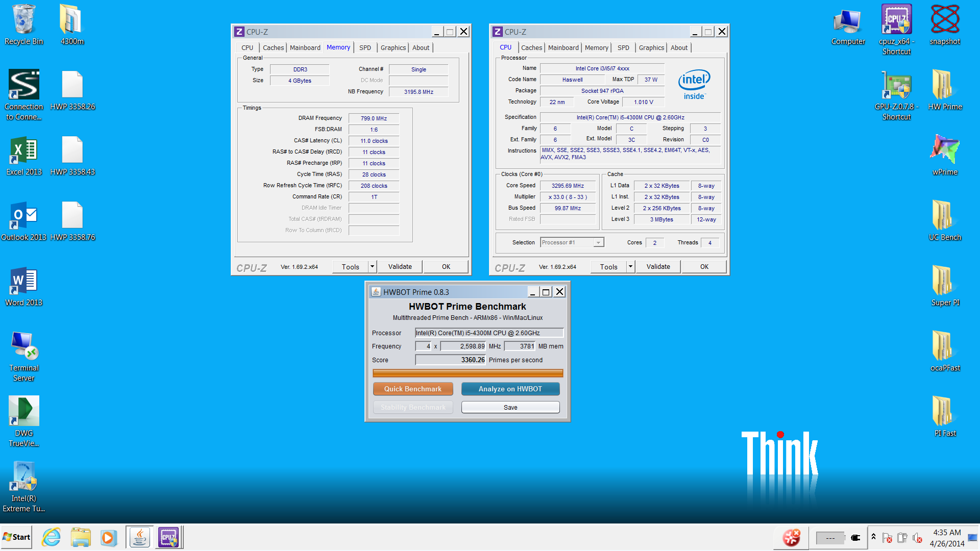The width and height of the screenshot is (980, 551).
Task: Click OK in the left CPU-Z window
Action: pyautogui.click(x=446, y=266)
